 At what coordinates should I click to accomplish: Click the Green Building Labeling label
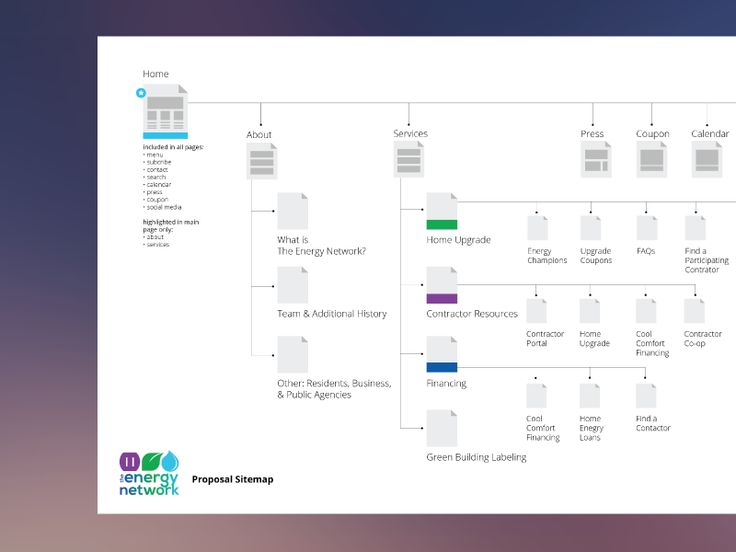(476, 457)
